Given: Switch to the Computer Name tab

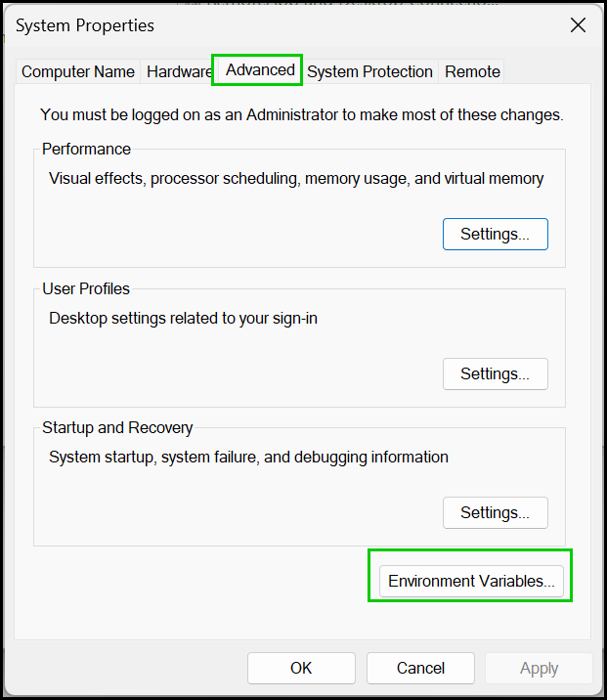Looking at the screenshot, I should [78, 71].
